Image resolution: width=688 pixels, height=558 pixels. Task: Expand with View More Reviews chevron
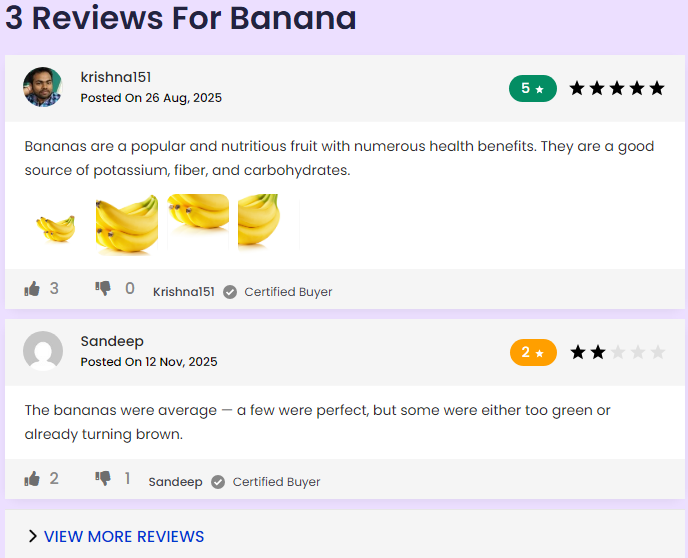(32, 536)
